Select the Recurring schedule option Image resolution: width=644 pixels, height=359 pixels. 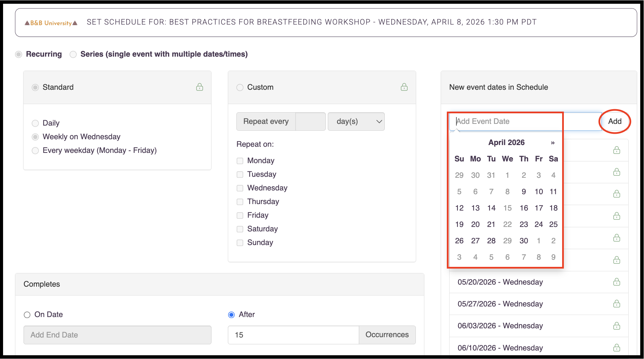(x=19, y=54)
